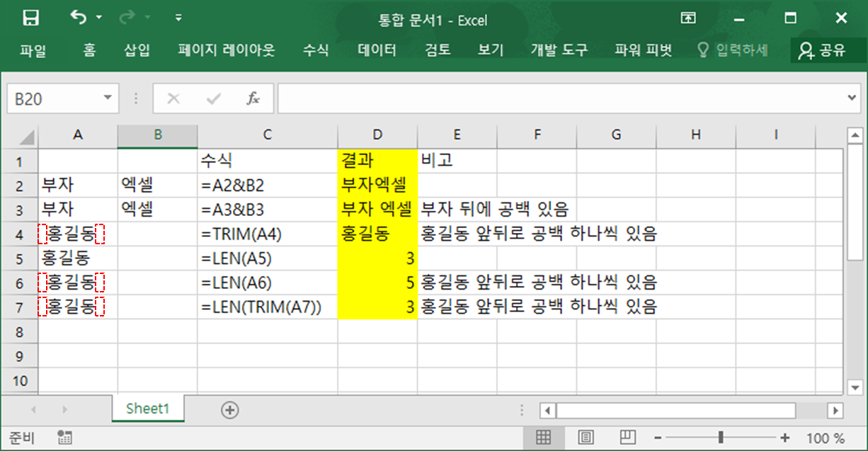Image resolution: width=868 pixels, height=451 pixels.
Task: Click the Redo icon
Action: coord(125,19)
